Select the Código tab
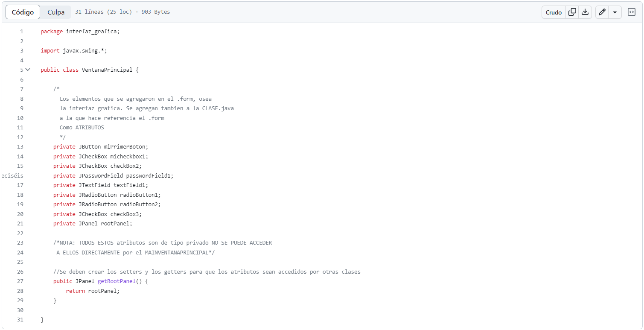 pyautogui.click(x=23, y=12)
